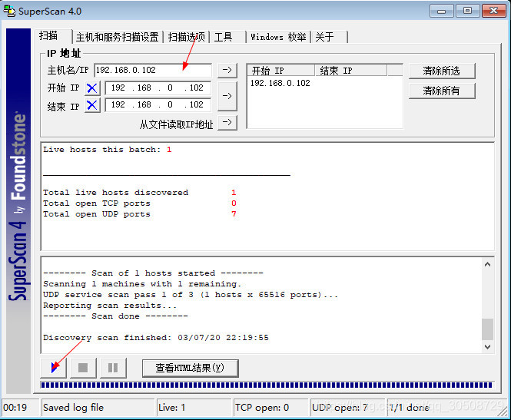Click the 'Total live hosts discovered' line
The width and height of the screenshot is (511, 420).
140,193
